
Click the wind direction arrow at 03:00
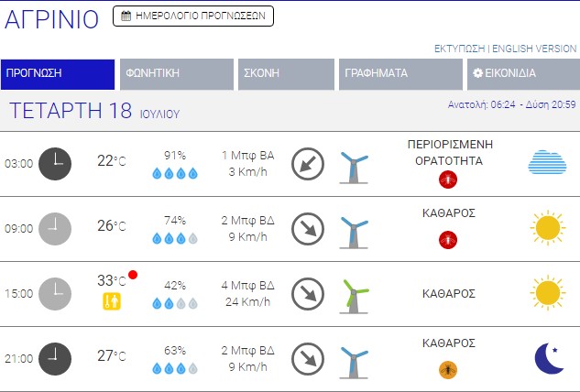(x=308, y=164)
